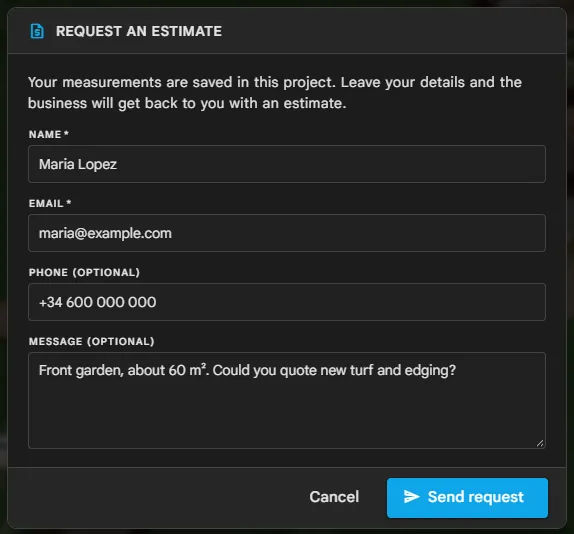
Task: Focus the Phone field with +34 number
Action: click(x=287, y=302)
